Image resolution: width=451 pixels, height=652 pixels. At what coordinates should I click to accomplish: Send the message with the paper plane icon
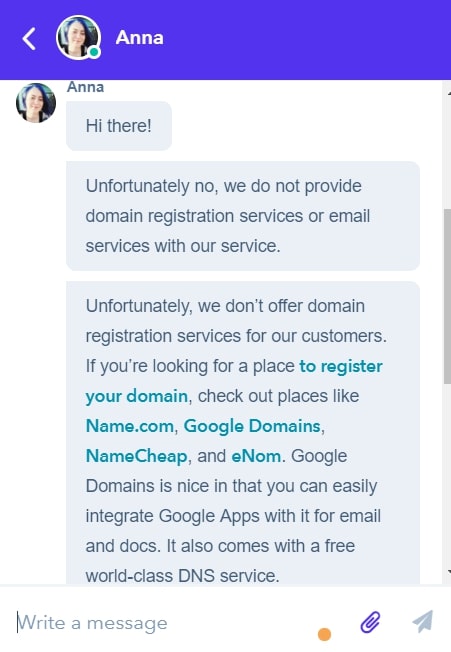(x=423, y=622)
